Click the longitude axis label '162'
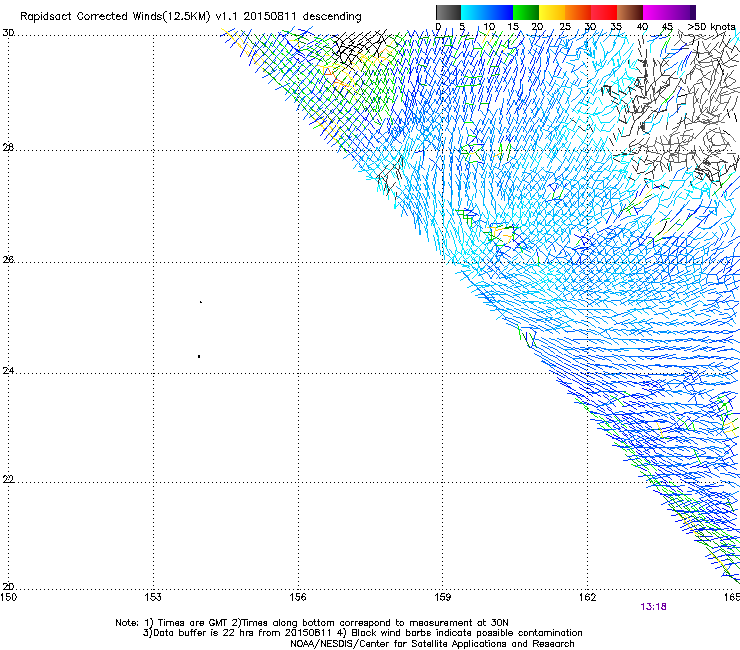This screenshot has width=740, height=650. [x=587, y=597]
